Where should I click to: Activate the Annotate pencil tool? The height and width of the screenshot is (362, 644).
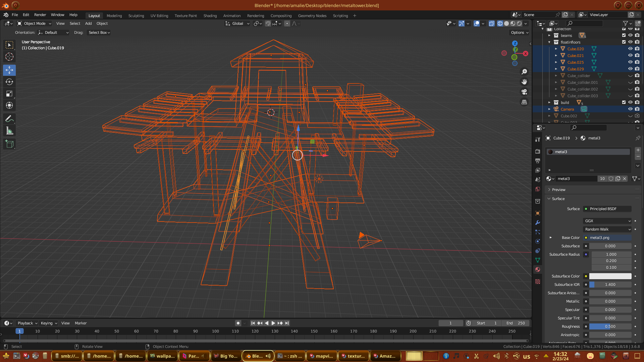(9, 119)
